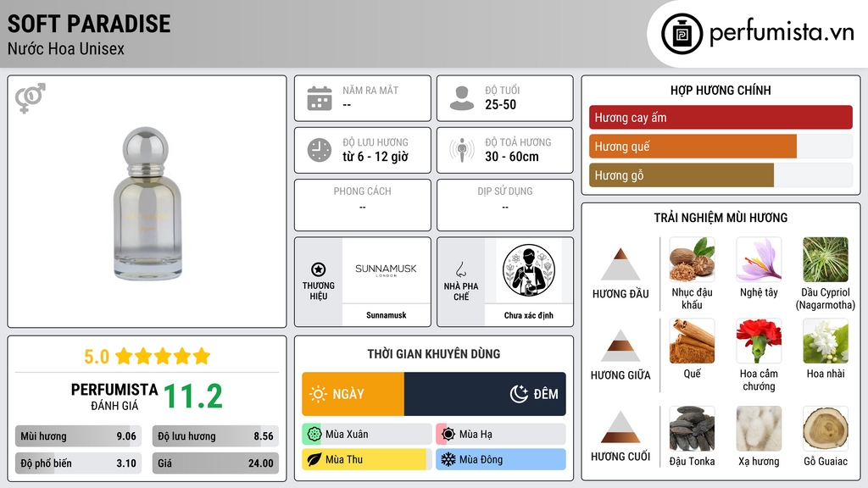Screen dimensions: 868x488
Task: Click the Xạ hương musk image
Action: (x=759, y=429)
